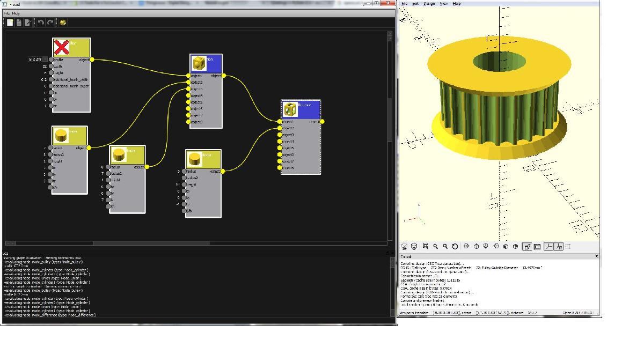Open the File menu in the node editor

click(7, 13)
